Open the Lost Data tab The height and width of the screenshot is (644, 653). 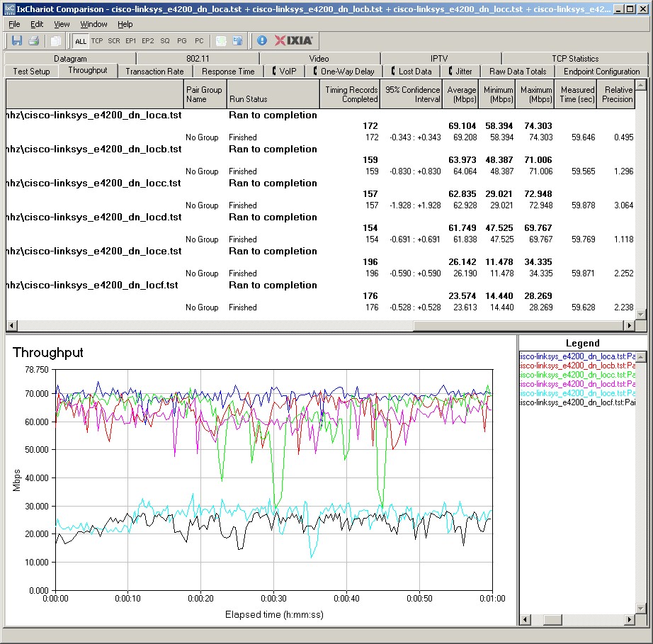tap(411, 72)
